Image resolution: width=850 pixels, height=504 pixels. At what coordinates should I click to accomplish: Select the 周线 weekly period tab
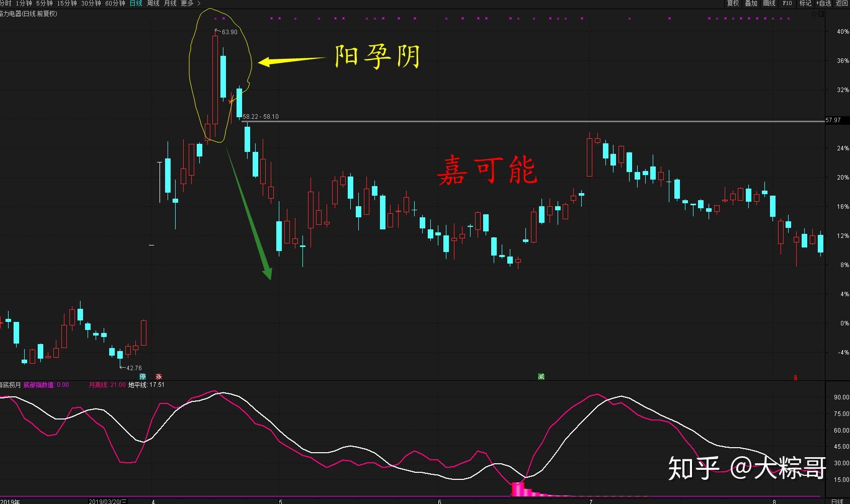point(153,4)
